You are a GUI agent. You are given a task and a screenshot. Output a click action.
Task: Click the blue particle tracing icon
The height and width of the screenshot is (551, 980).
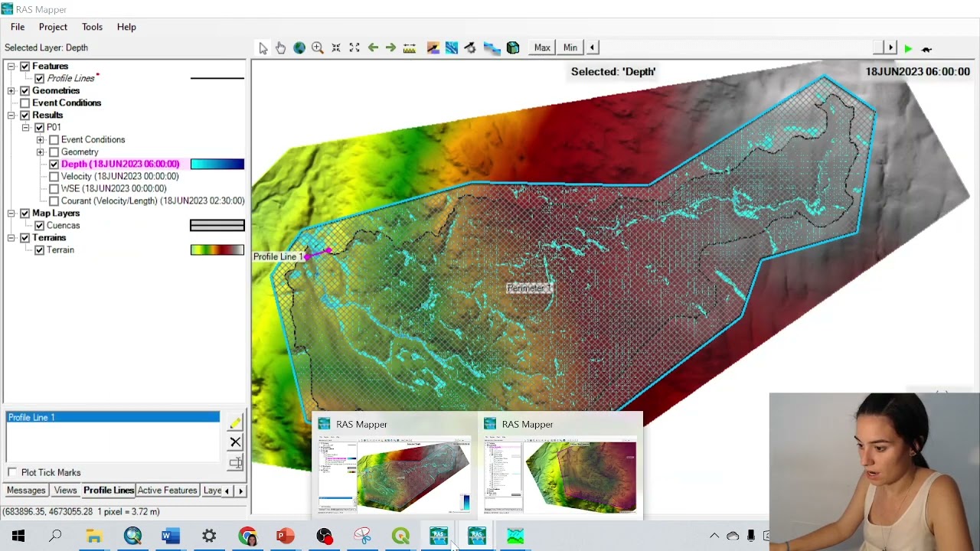pyautogui.click(x=452, y=48)
